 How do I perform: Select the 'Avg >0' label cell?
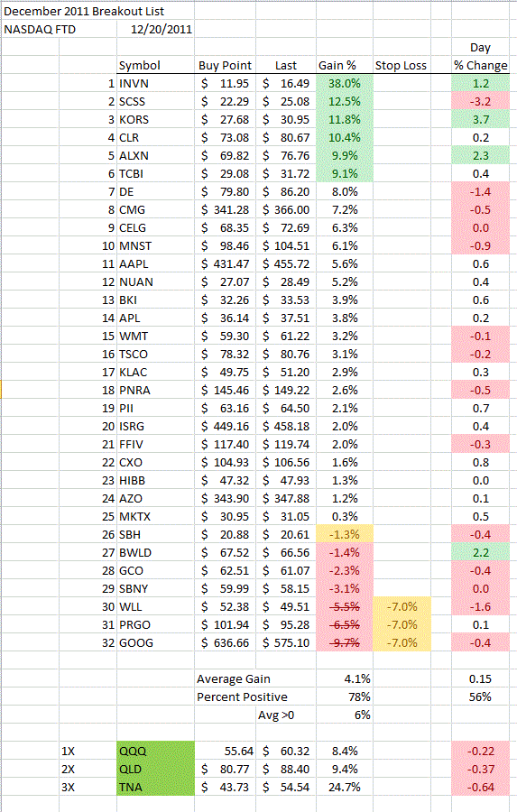point(286,715)
